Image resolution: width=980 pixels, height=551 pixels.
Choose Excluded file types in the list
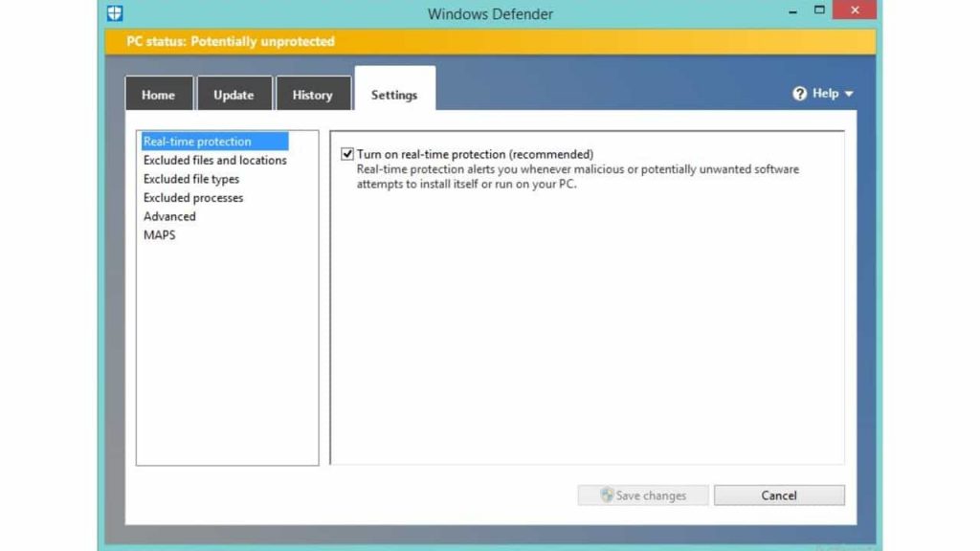[191, 179]
